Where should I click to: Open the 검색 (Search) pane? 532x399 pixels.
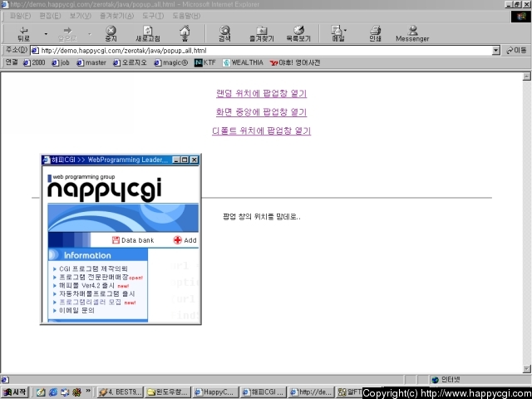pyautogui.click(x=224, y=33)
